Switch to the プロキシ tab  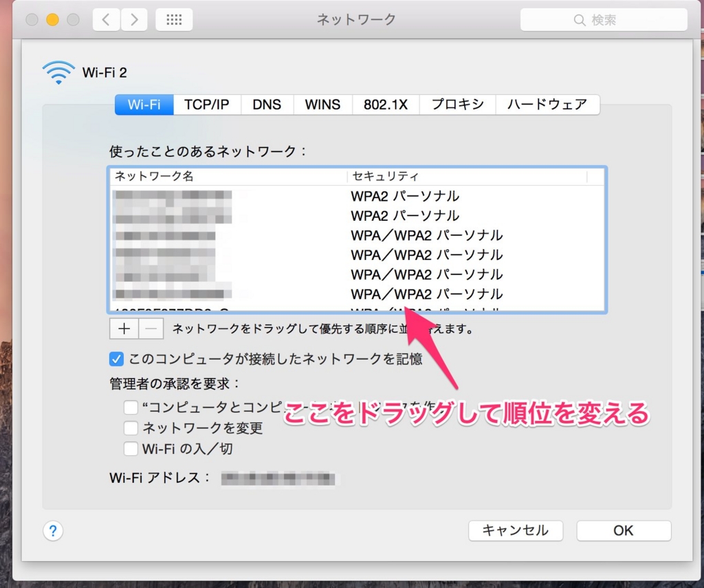[x=458, y=105]
